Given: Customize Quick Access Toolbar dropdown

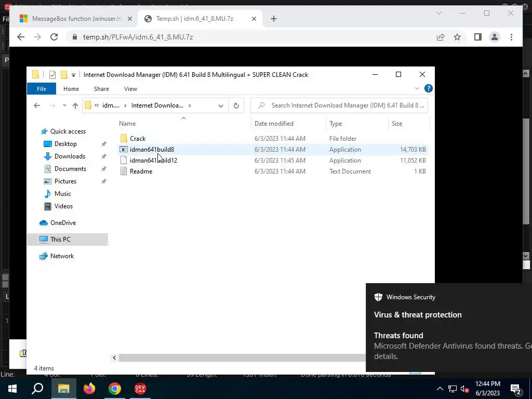Looking at the screenshot, I should click(73, 75).
